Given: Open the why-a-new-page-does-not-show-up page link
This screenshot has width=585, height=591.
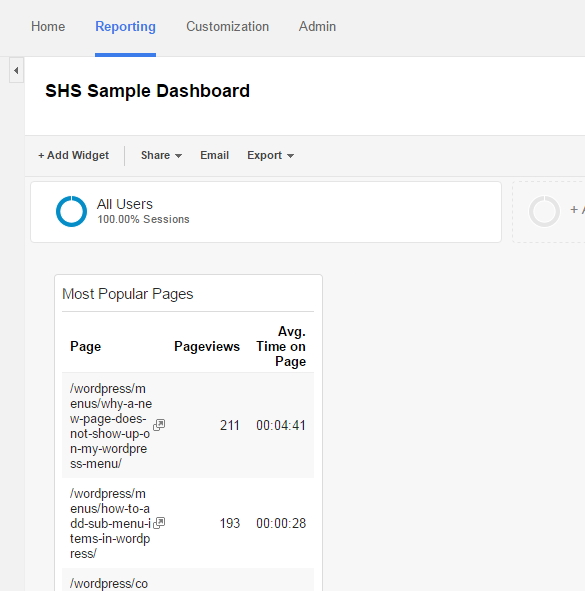Looking at the screenshot, I should click(111, 426).
